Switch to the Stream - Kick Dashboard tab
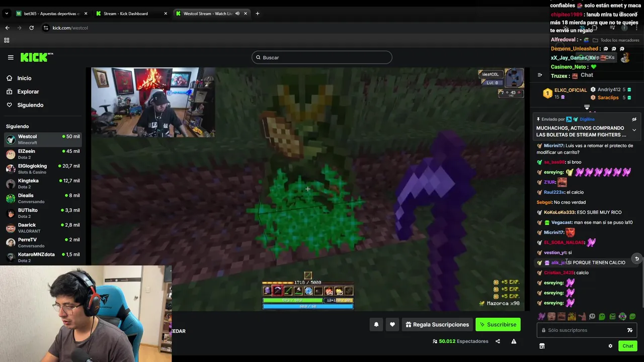 pyautogui.click(x=131, y=14)
